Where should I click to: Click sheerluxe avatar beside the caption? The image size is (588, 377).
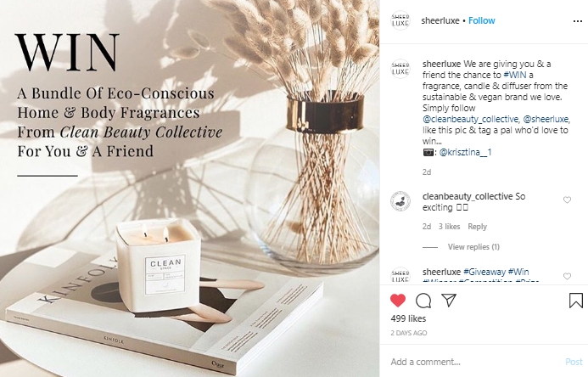tap(400, 68)
